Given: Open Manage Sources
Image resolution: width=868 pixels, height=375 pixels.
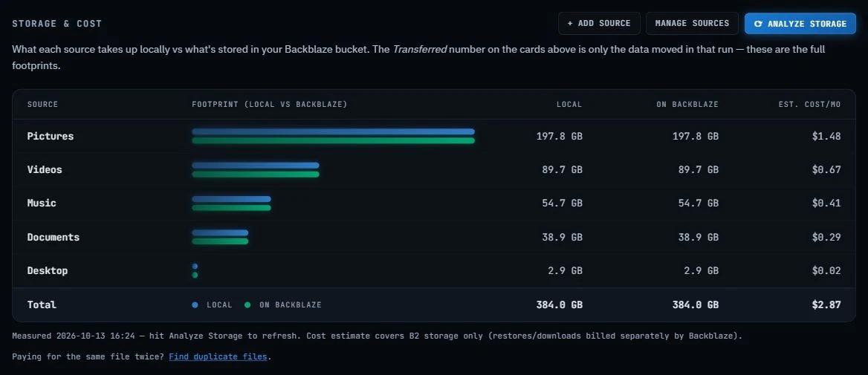Looking at the screenshot, I should click(x=692, y=23).
